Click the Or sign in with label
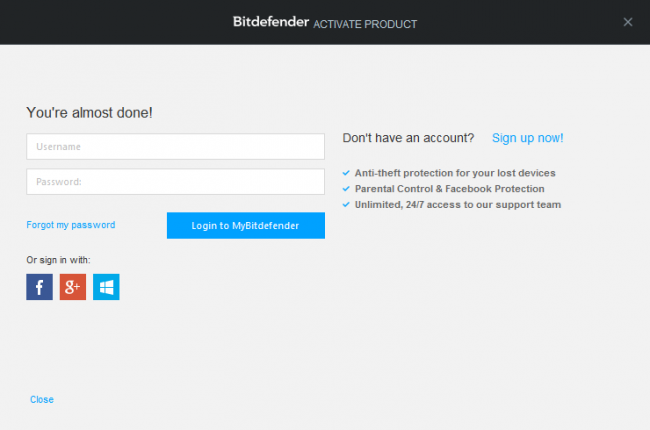The height and width of the screenshot is (430, 650). click(x=58, y=260)
